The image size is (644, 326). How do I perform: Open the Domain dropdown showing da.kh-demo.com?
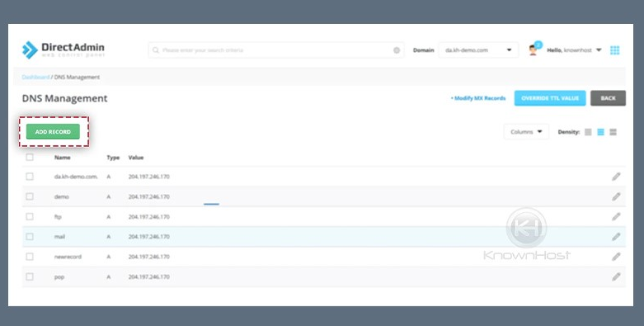478,50
